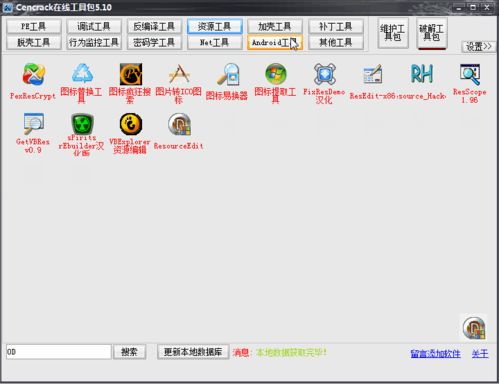Focus the search field containing OD
Screen dimensions: 499x385
[x=59, y=352]
